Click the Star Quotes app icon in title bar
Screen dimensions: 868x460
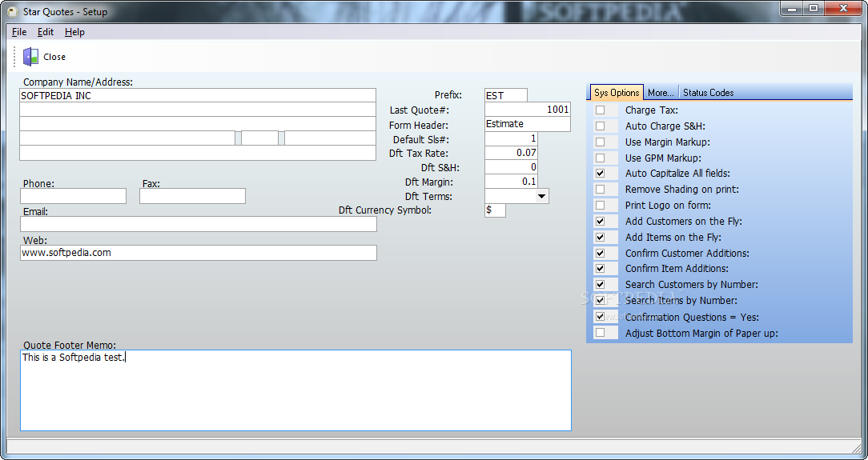coord(14,11)
